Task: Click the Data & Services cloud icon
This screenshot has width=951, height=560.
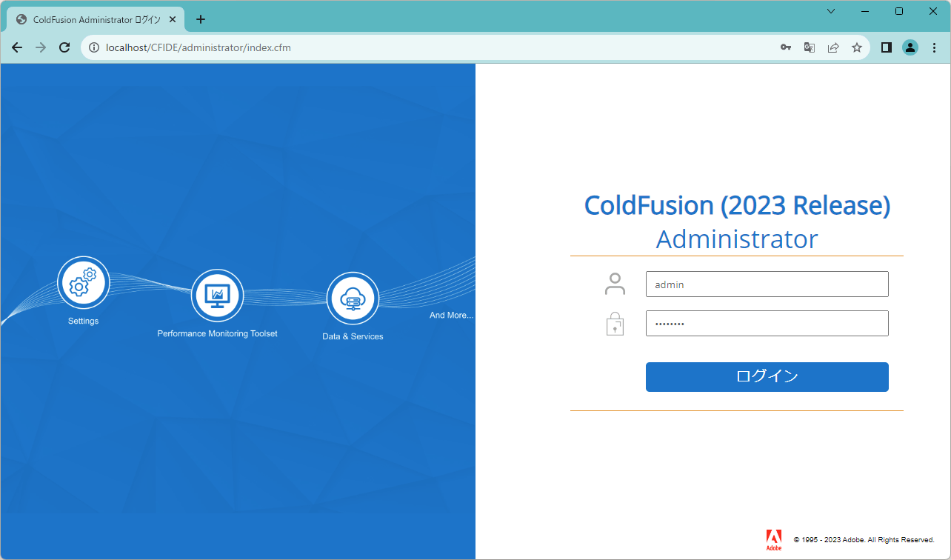Action: point(353,299)
